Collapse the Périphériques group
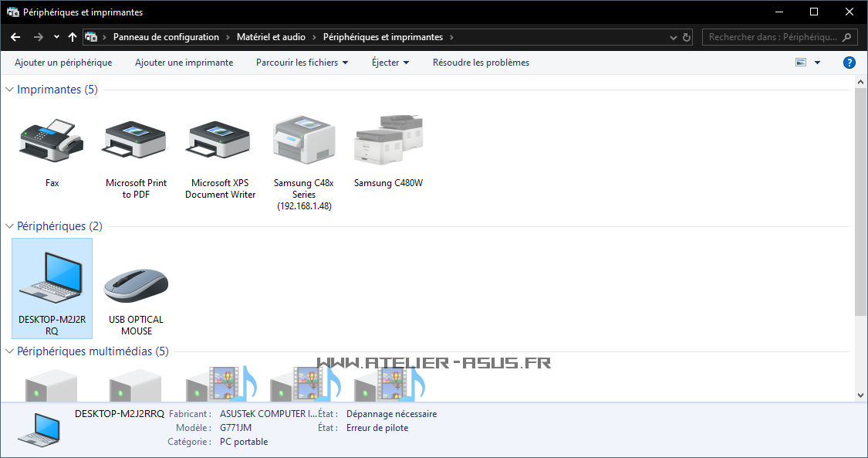The height and width of the screenshot is (458, 868). pyautogui.click(x=10, y=226)
